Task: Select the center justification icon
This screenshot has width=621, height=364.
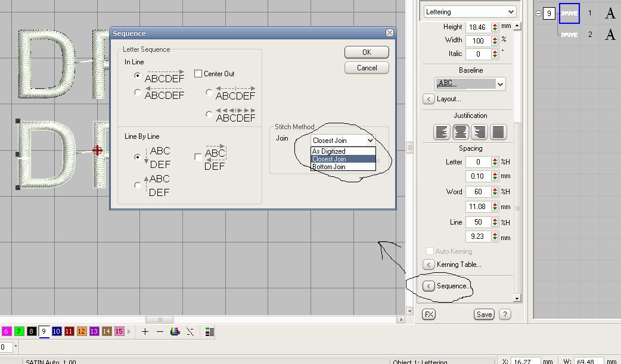Action: (x=460, y=132)
